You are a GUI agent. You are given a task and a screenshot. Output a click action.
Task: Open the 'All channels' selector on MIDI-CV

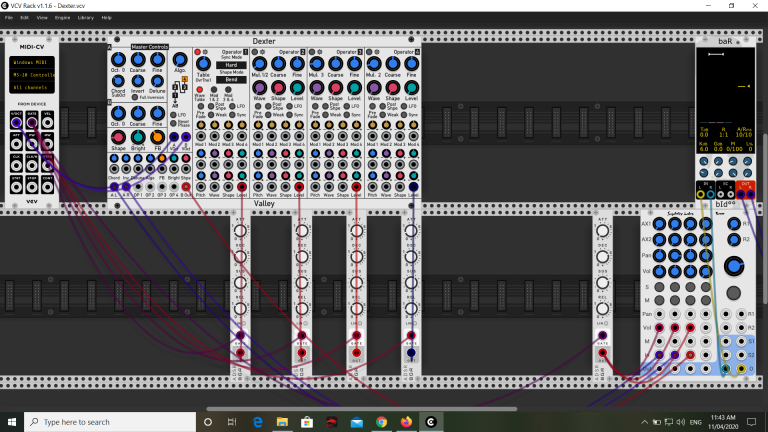[x=32, y=87]
